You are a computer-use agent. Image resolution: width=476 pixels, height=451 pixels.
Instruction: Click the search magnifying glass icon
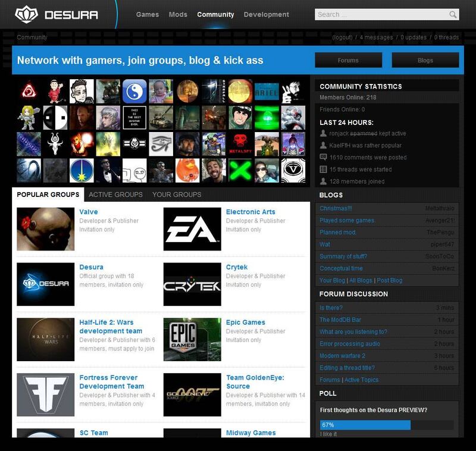[x=453, y=15]
